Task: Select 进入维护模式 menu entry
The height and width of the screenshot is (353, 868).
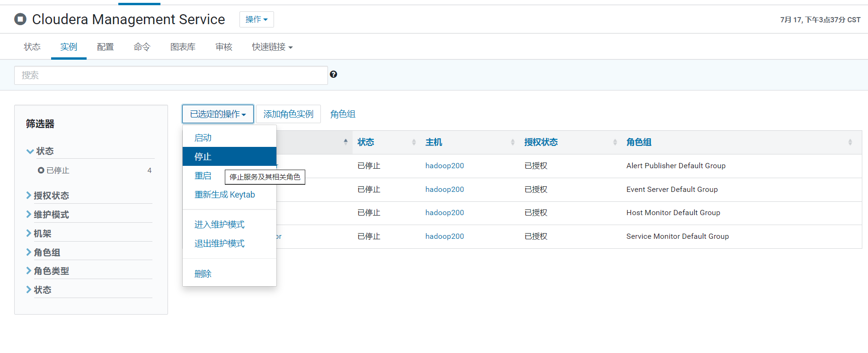Action: click(x=230, y=225)
